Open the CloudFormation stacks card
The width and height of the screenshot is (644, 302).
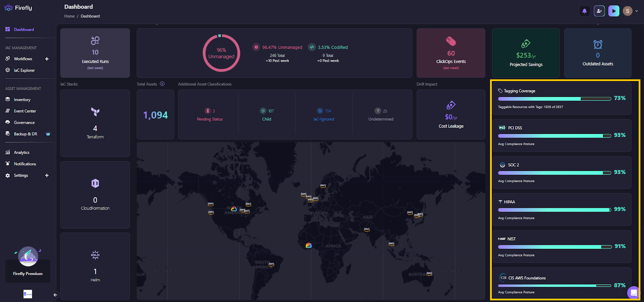click(x=95, y=195)
